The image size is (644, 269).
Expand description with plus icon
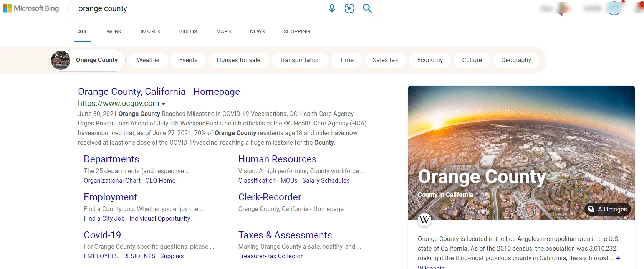pyautogui.click(x=618, y=258)
